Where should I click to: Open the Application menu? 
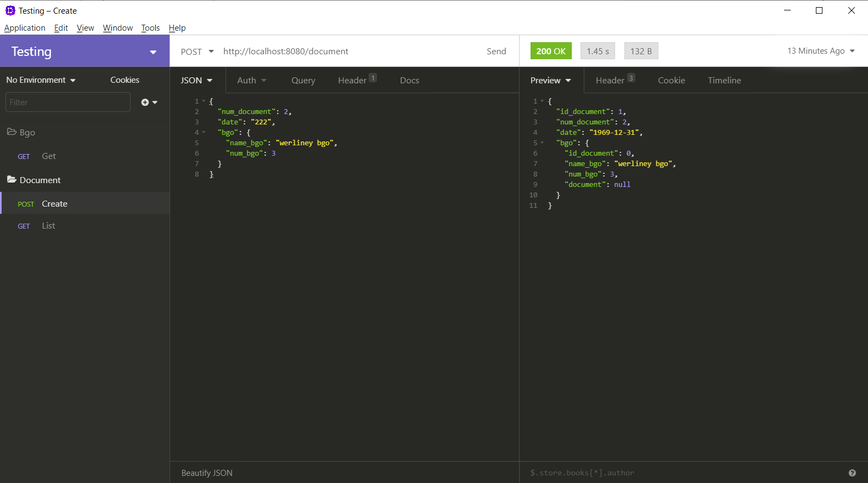pos(25,28)
